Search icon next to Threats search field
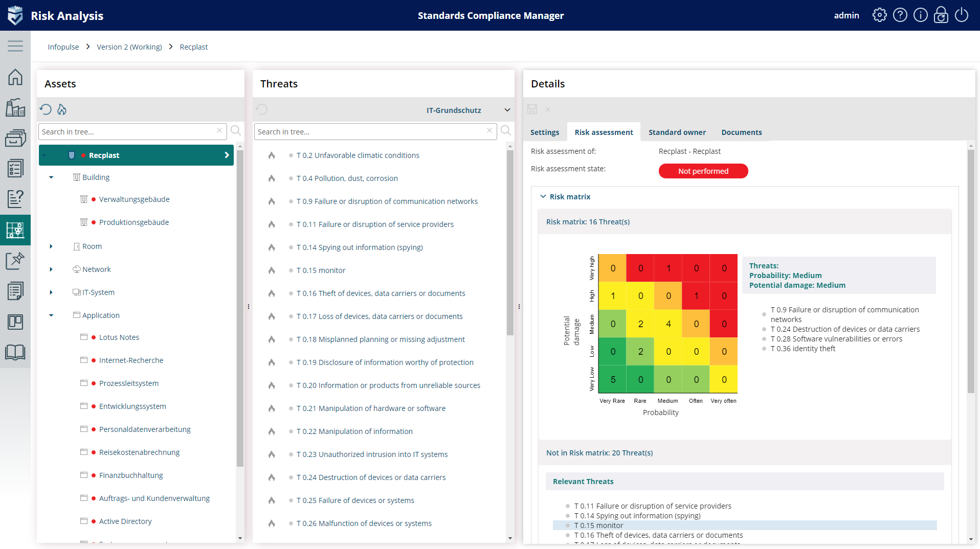Viewport: 980px width, 549px height. [506, 131]
